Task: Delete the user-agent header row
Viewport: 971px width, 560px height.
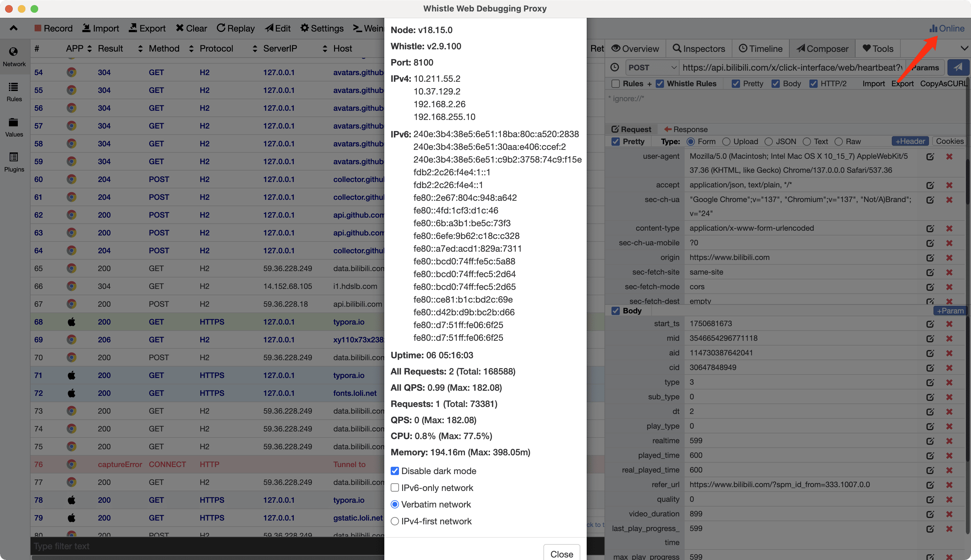Action: coord(949,157)
